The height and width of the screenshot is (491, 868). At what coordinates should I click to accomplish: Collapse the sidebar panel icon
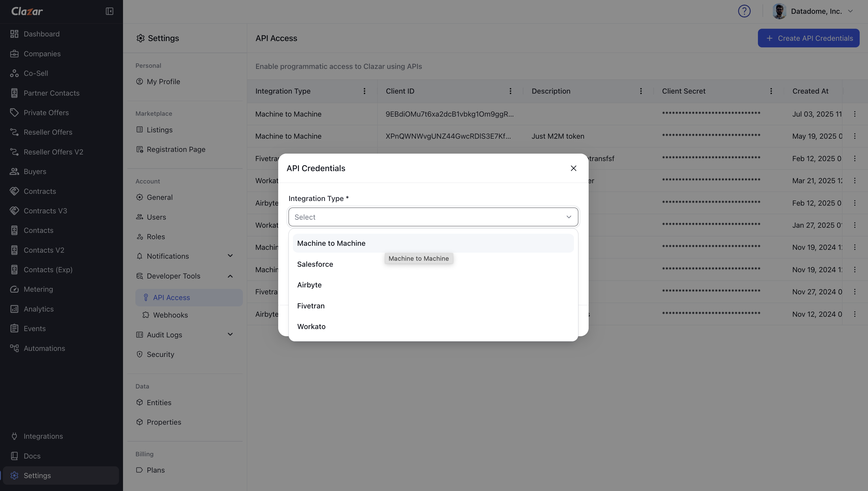click(109, 11)
